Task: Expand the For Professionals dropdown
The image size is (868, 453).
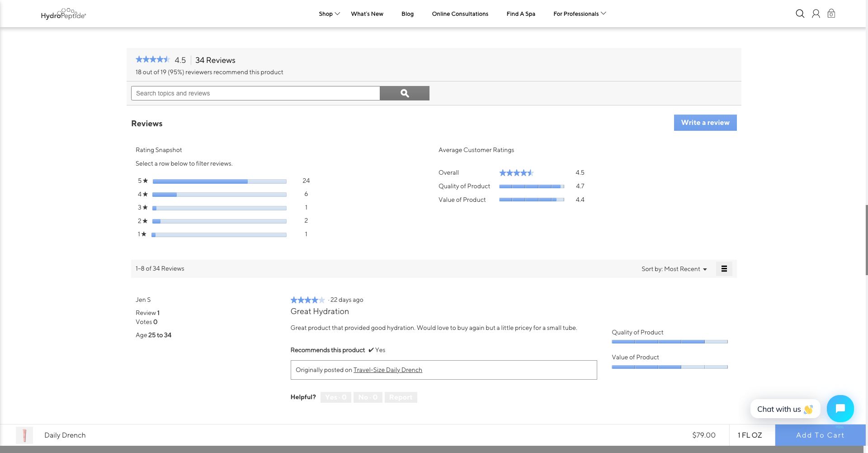Action: pos(579,14)
